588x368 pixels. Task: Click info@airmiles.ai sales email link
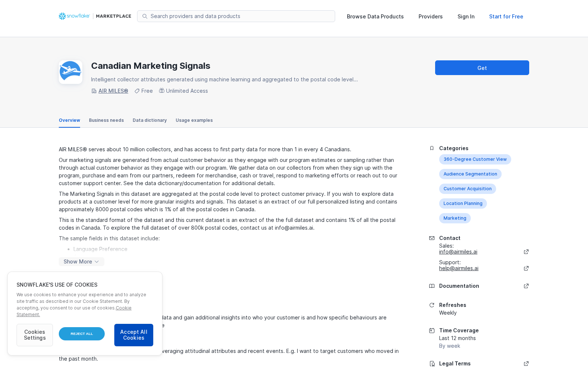[x=458, y=252]
